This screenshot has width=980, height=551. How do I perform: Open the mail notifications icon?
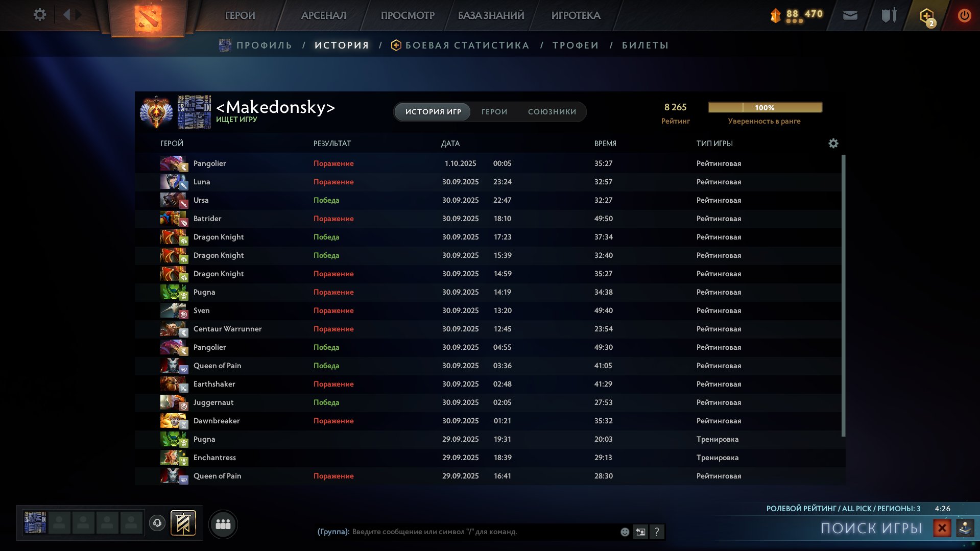pyautogui.click(x=850, y=15)
